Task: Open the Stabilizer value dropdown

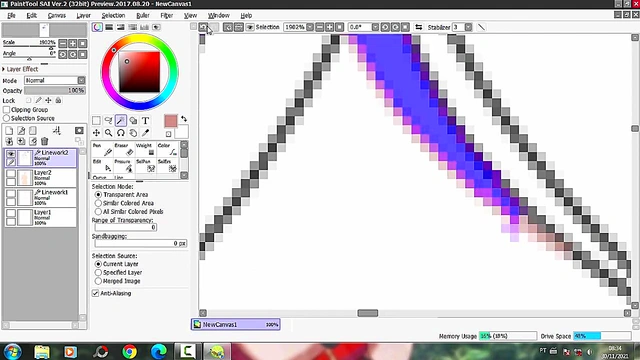Action: [x=468, y=27]
